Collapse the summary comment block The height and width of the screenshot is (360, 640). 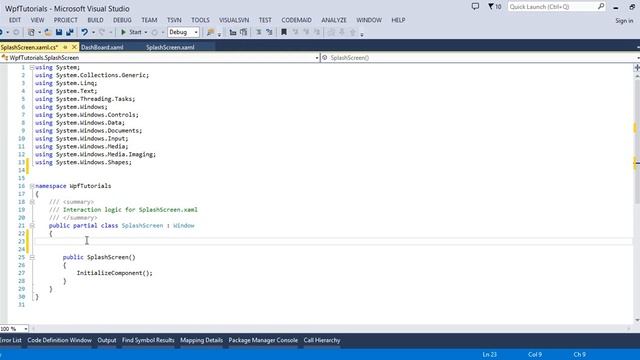[x=32, y=202]
